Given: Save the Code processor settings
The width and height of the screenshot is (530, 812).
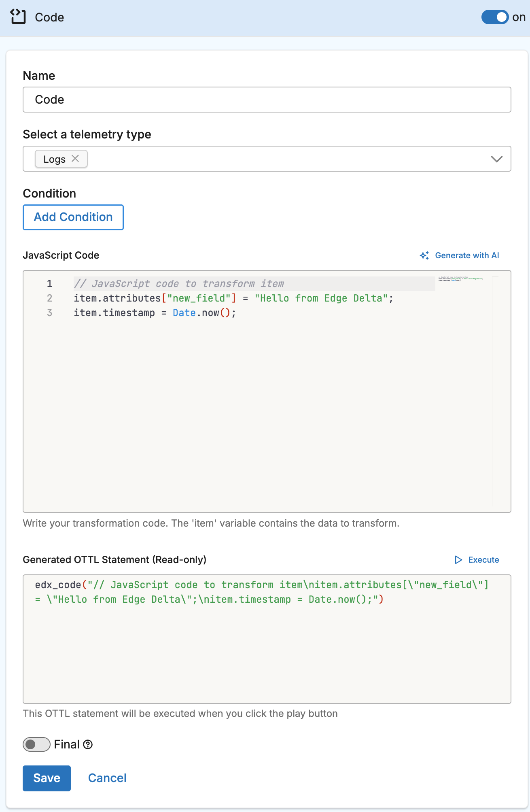Looking at the screenshot, I should tap(47, 778).
